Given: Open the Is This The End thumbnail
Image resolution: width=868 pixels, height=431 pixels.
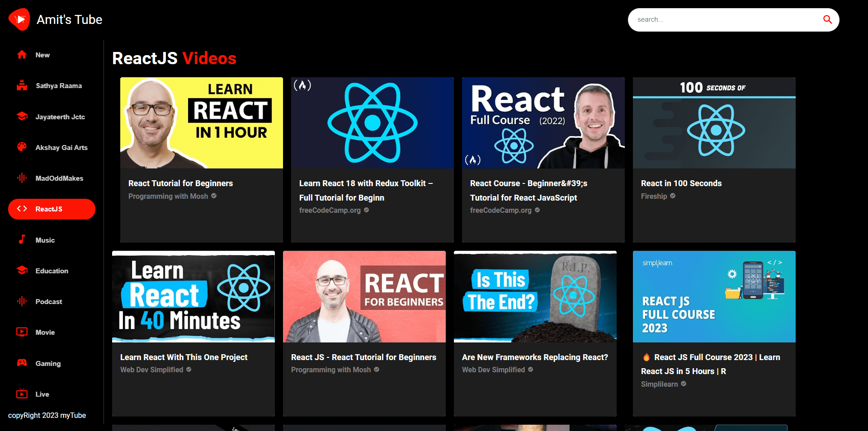Looking at the screenshot, I should tap(535, 297).
